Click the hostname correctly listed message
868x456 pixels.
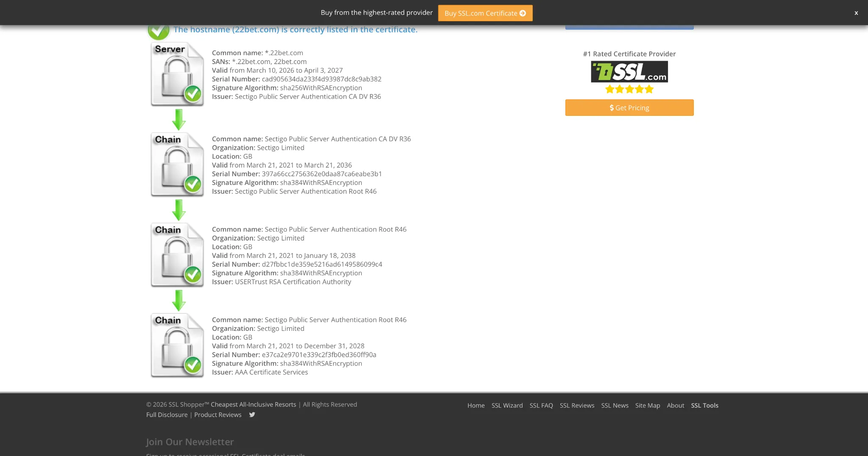[x=295, y=29]
